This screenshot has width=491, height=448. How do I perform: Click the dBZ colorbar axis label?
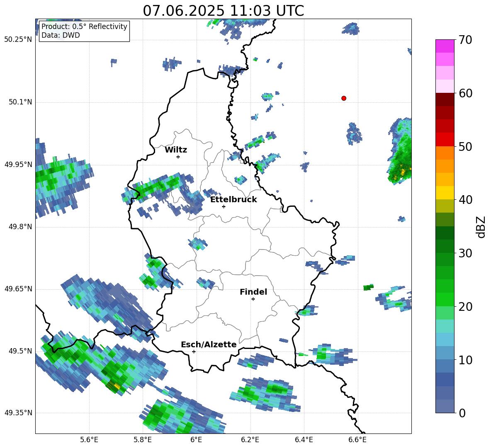(x=481, y=227)
